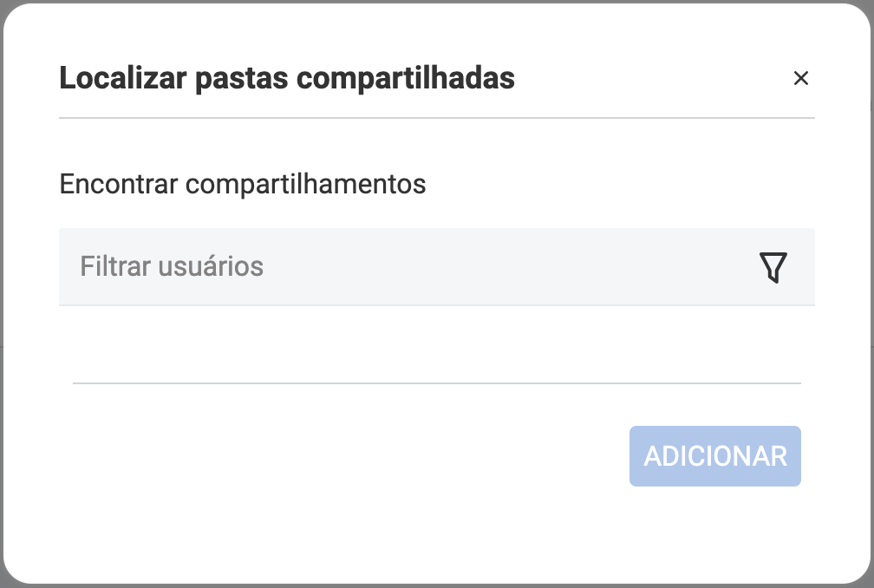Select the filter icon in the search field
The width and height of the screenshot is (874, 588).
tap(773, 267)
